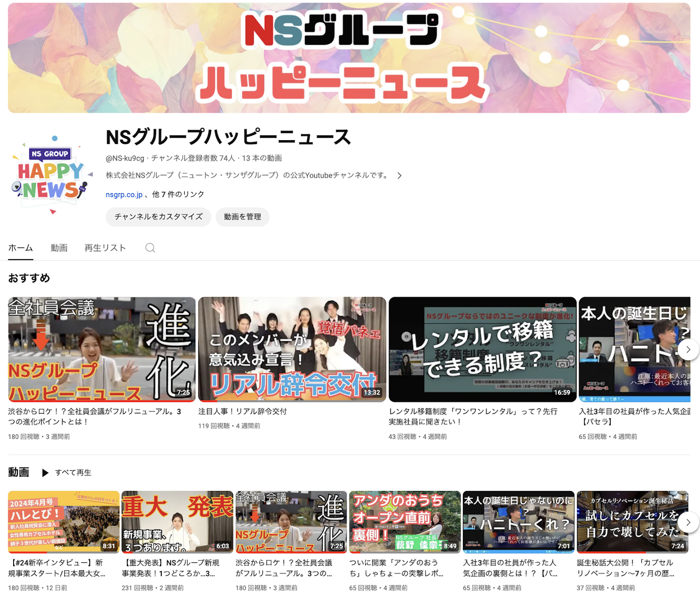700x593 pixels.
Task: Click the NSグループ ハッピーニュース channel banner
Action: coord(349,58)
